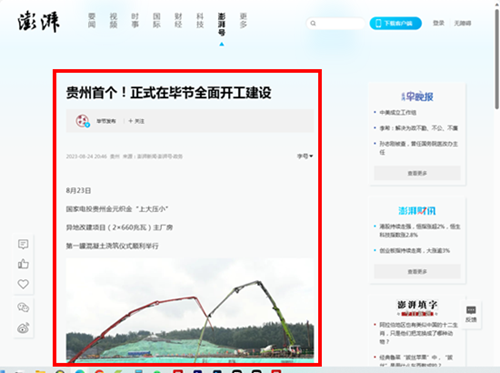500x373 pixels.
Task: Open the comments icon in left sidebar
Action: pyautogui.click(x=23, y=244)
